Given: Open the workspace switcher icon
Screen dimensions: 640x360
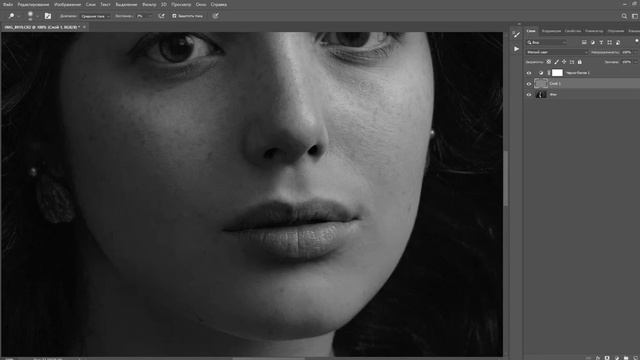Looking at the screenshot, I should coord(635,16).
